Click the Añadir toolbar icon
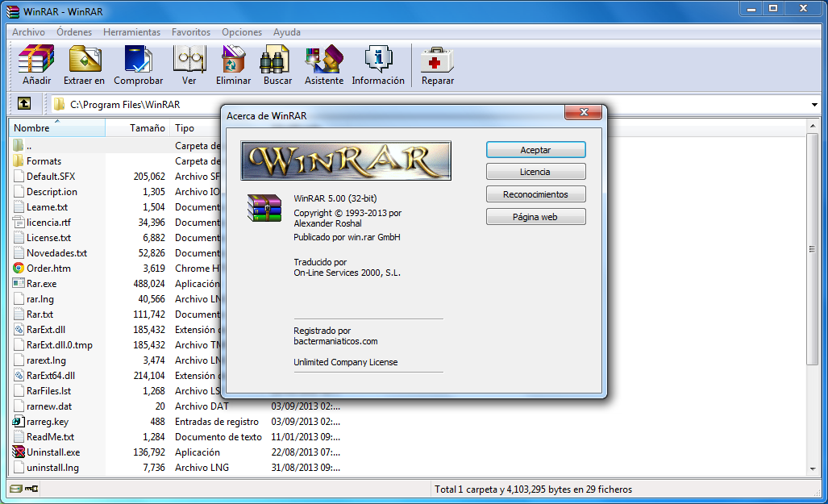 click(36, 59)
